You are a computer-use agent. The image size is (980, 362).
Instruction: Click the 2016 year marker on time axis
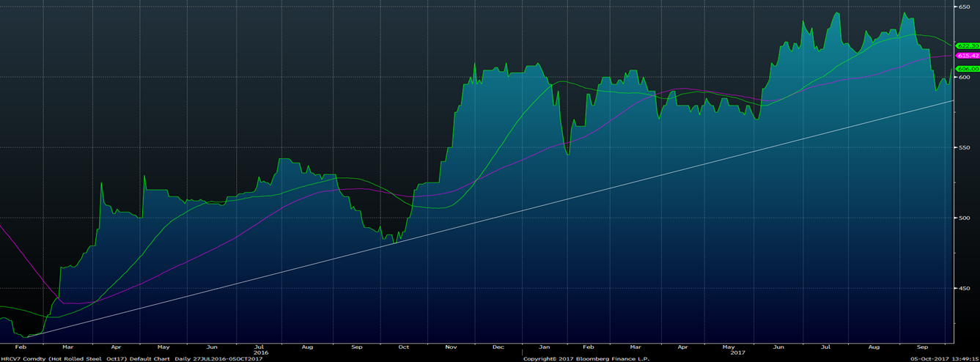260,352
